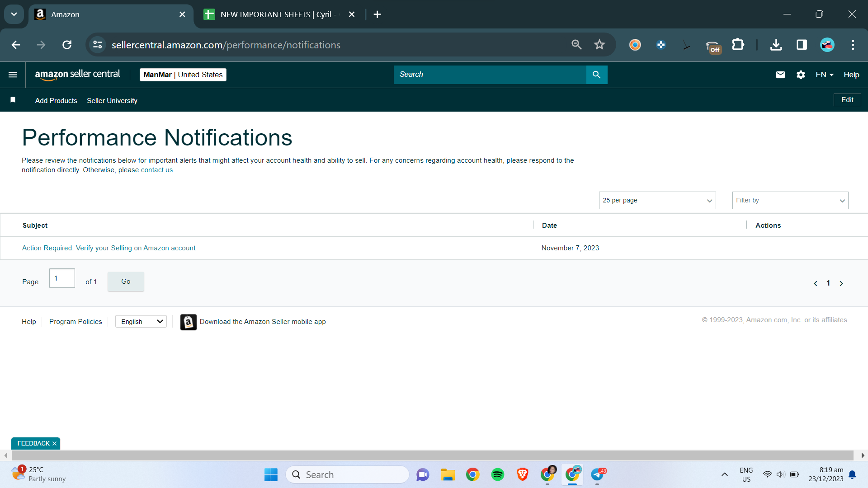Show hidden system tray icons chevron
The width and height of the screenshot is (868, 488).
pos(725,474)
